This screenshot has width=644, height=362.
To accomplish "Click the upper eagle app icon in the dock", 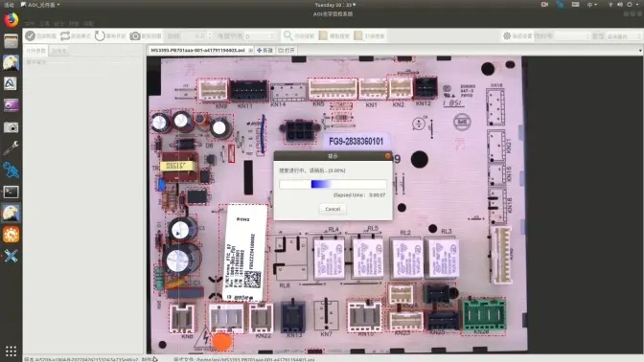I will pos(11,62).
